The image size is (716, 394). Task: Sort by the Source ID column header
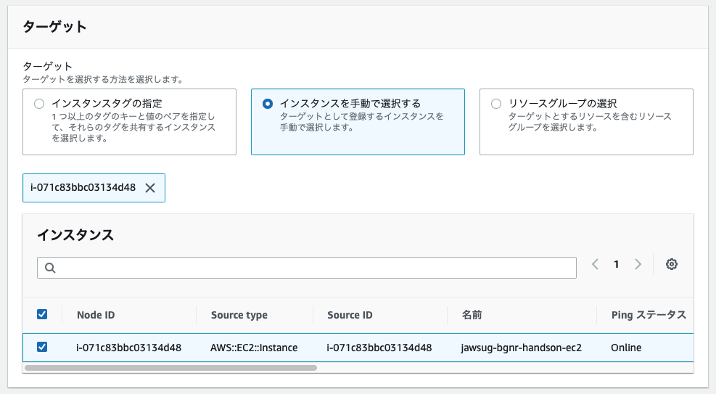[x=350, y=315]
